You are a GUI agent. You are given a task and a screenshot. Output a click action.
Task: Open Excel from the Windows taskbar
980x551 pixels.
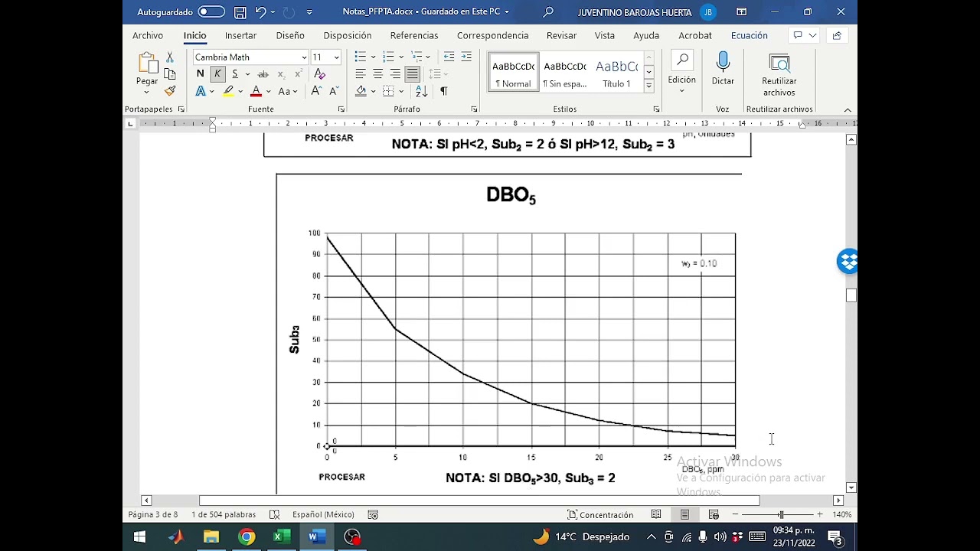pyautogui.click(x=281, y=537)
